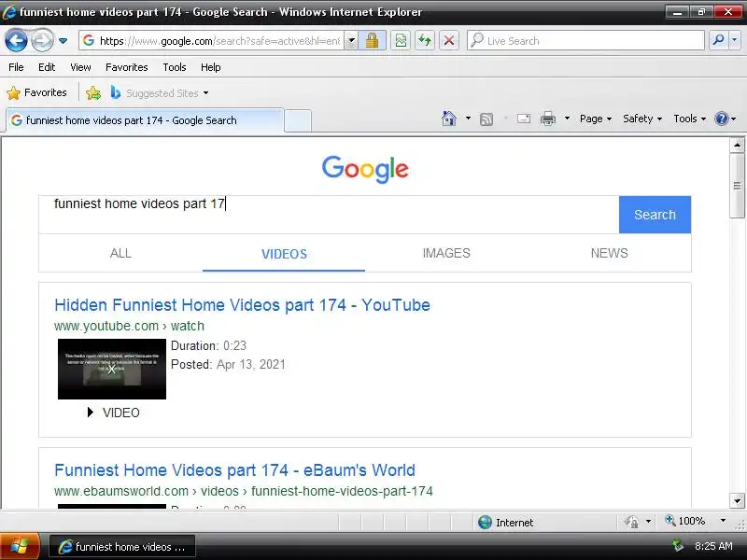Click the vertical scrollbar thumb
747x560 pixels.
(x=737, y=186)
